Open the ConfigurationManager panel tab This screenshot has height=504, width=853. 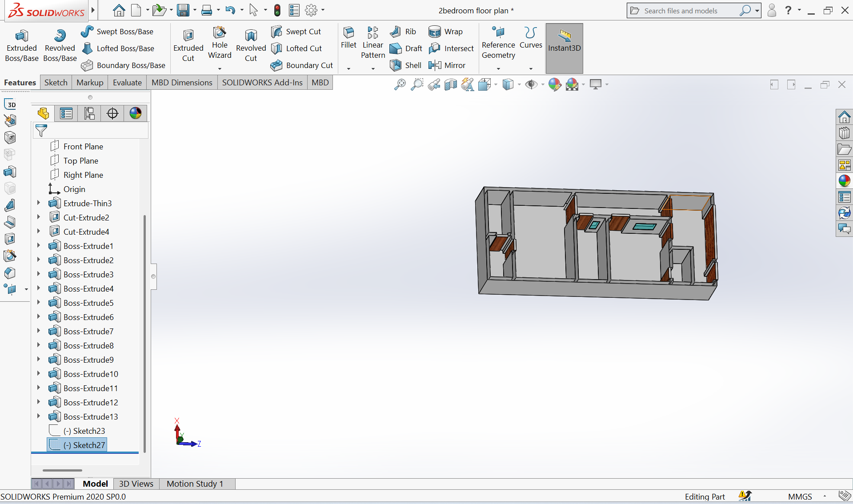pos(89,113)
